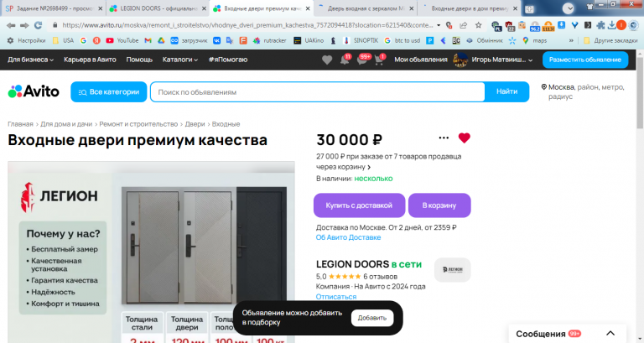Open more options three-dots next to price

click(444, 138)
